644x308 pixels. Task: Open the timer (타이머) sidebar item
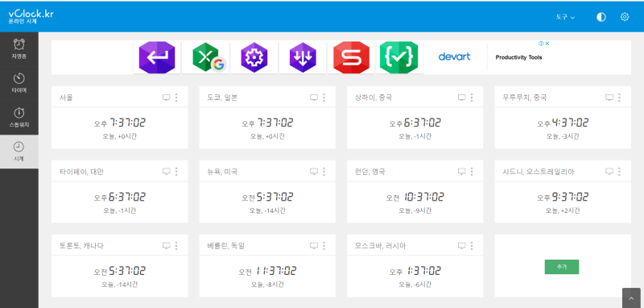(x=19, y=83)
